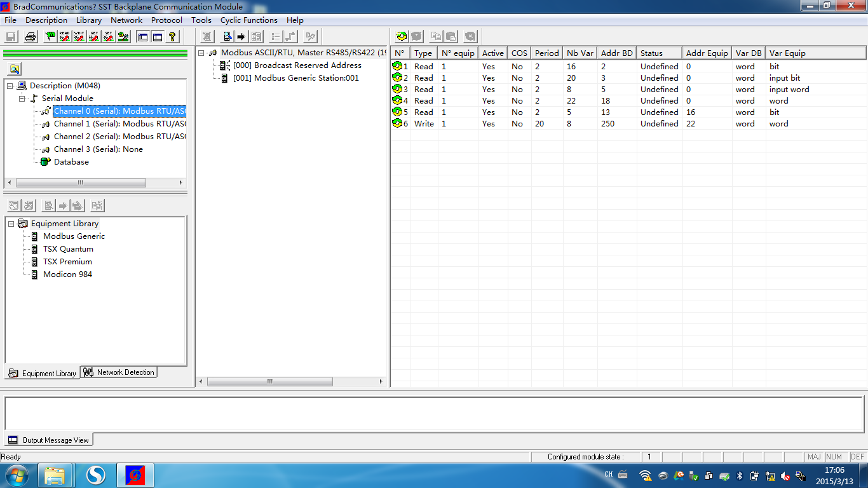Image resolution: width=868 pixels, height=488 pixels.
Task: Select the Database tree item
Action: (x=71, y=162)
